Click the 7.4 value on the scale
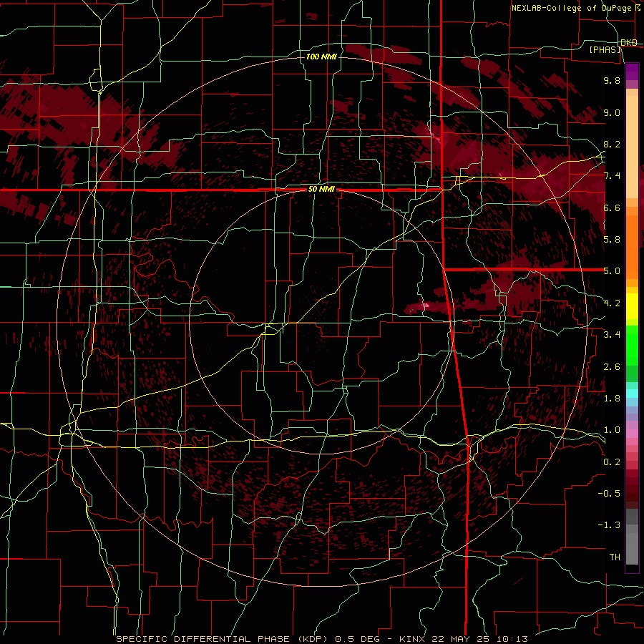 click(612, 176)
